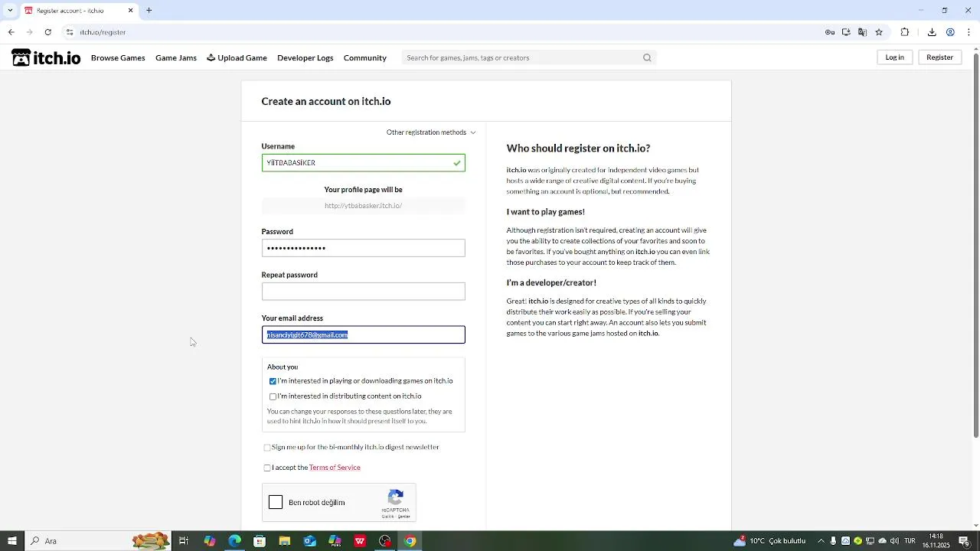Reload the page with the refresh icon
The width and height of the screenshot is (980, 551).
[47, 32]
